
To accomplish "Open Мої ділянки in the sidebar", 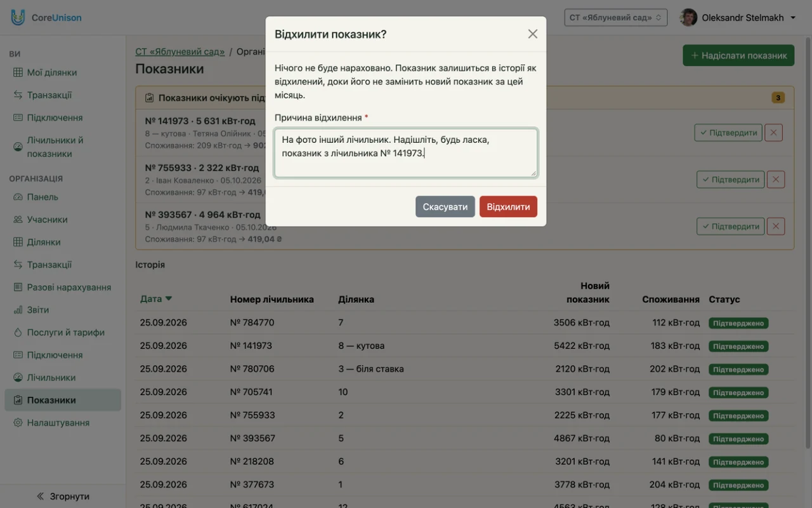I will pyautogui.click(x=63, y=72).
